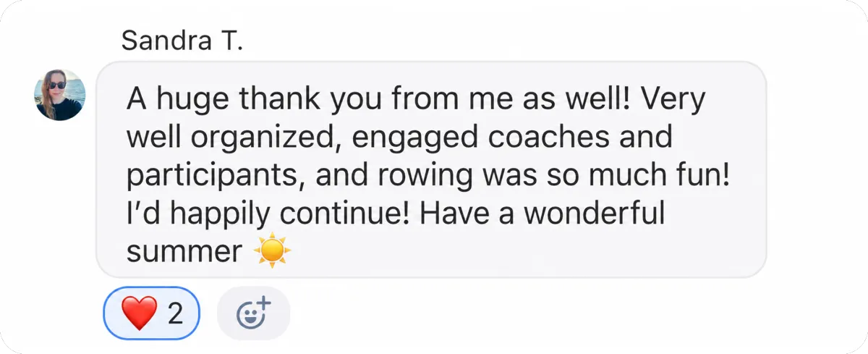Screen dimensions: 868x354
Task: Toggle the red heart reaction
Action: pyautogui.click(x=151, y=313)
